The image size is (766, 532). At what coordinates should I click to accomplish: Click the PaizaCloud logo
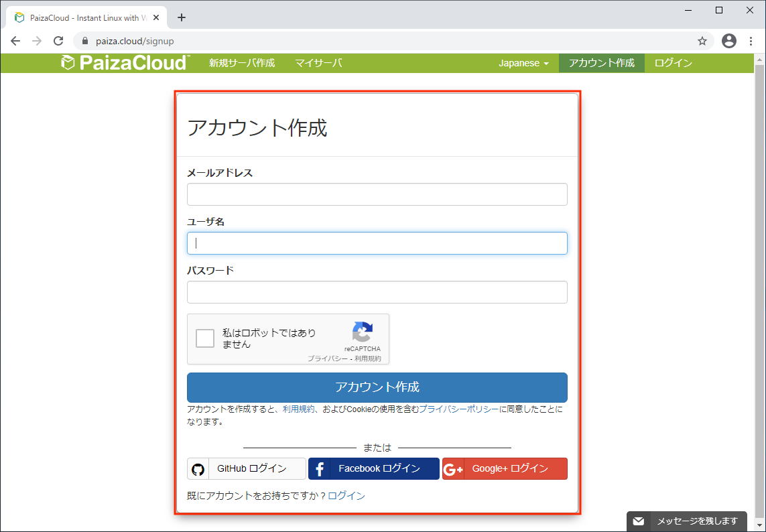(x=125, y=63)
